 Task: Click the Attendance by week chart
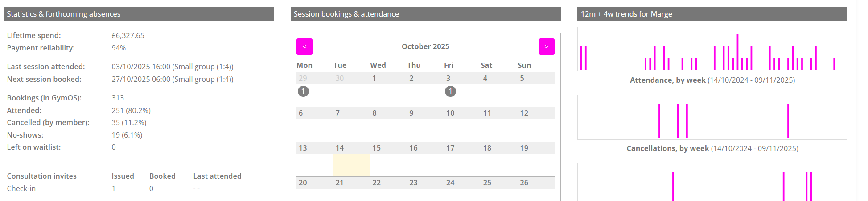[712, 49]
